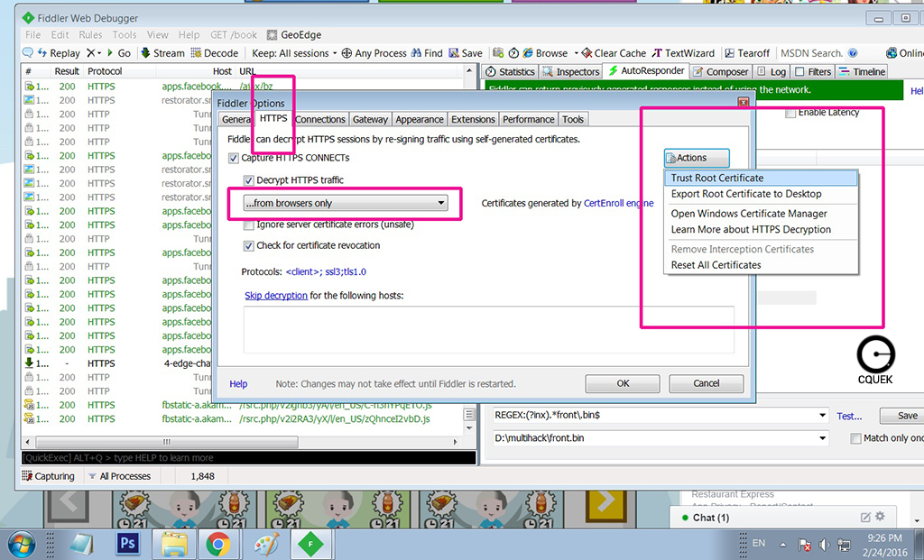Image resolution: width=924 pixels, height=560 pixels.
Task: Toggle Capture HTTPS CONNECTs checkbox
Action: click(x=234, y=158)
